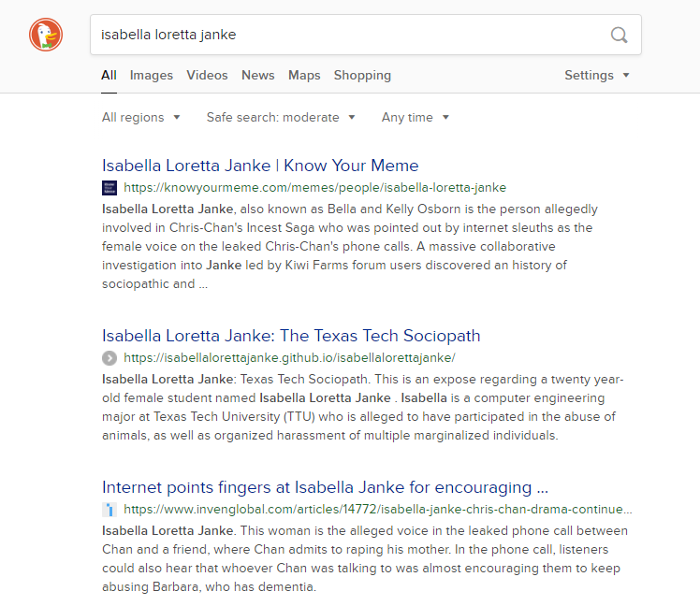Click the Know Your Meme favicon

[x=109, y=188]
